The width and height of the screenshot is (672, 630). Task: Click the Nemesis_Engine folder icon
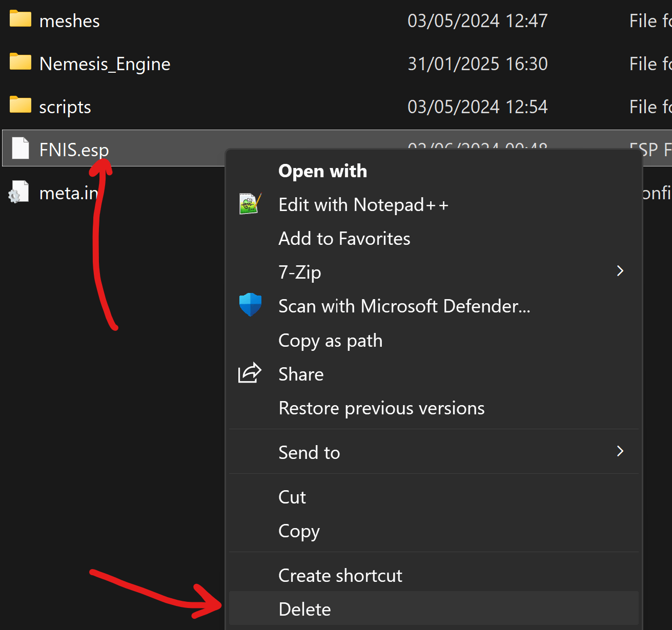tap(21, 62)
